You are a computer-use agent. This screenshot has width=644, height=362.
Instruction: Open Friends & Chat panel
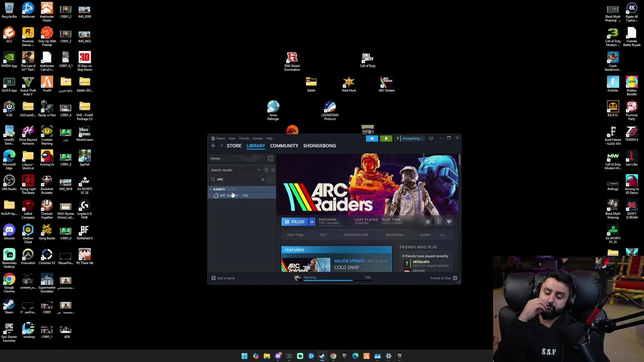(443, 278)
